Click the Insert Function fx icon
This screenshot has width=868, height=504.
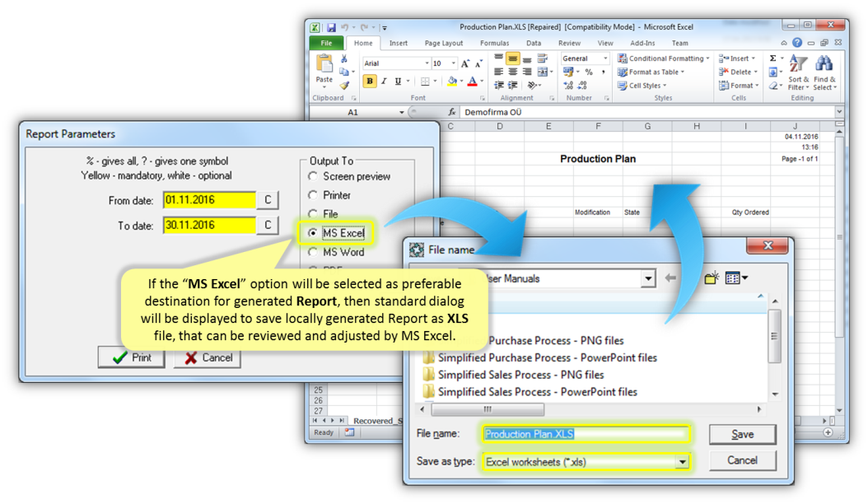(452, 112)
